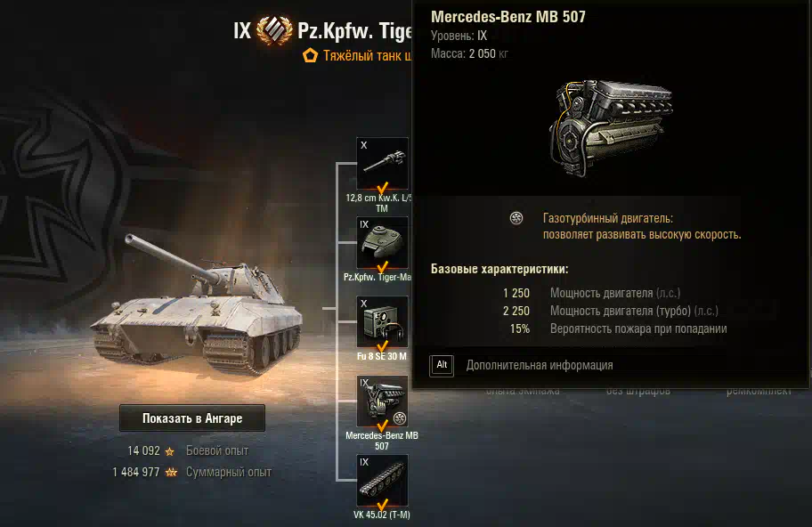This screenshot has width=812, height=527.
Task: Click the mastery badge beside tank name
Action: click(274, 30)
